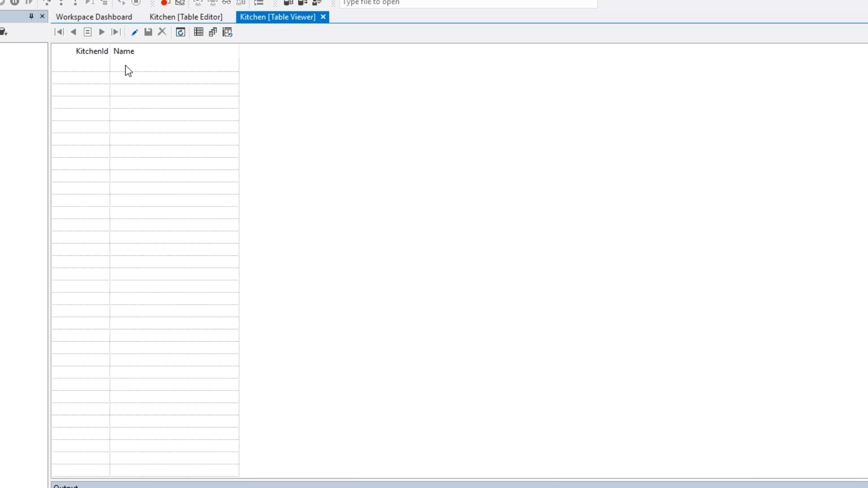Go to the first record
Image resolution: width=868 pixels, height=488 pixels.
59,32
